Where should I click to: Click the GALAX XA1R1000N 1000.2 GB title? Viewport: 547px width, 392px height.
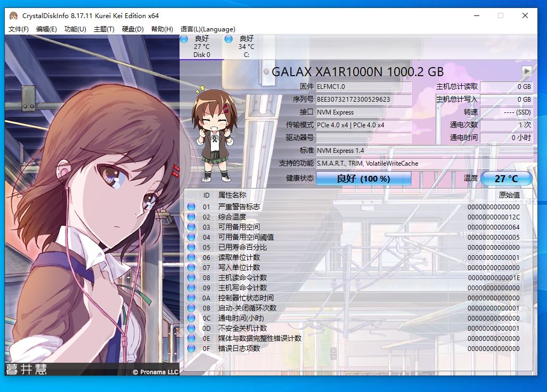pyautogui.click(x=357, y=72)
